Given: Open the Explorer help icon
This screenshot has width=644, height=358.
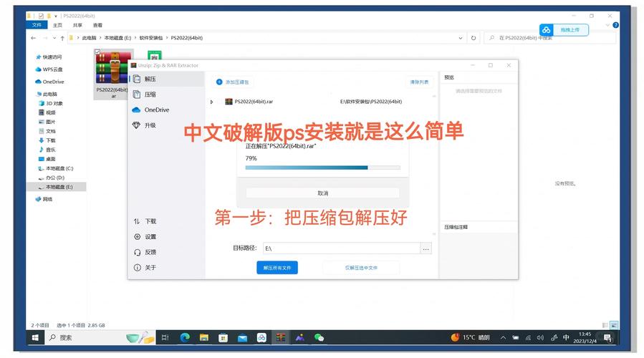Looking at the screenshot, I should point(615,25).
